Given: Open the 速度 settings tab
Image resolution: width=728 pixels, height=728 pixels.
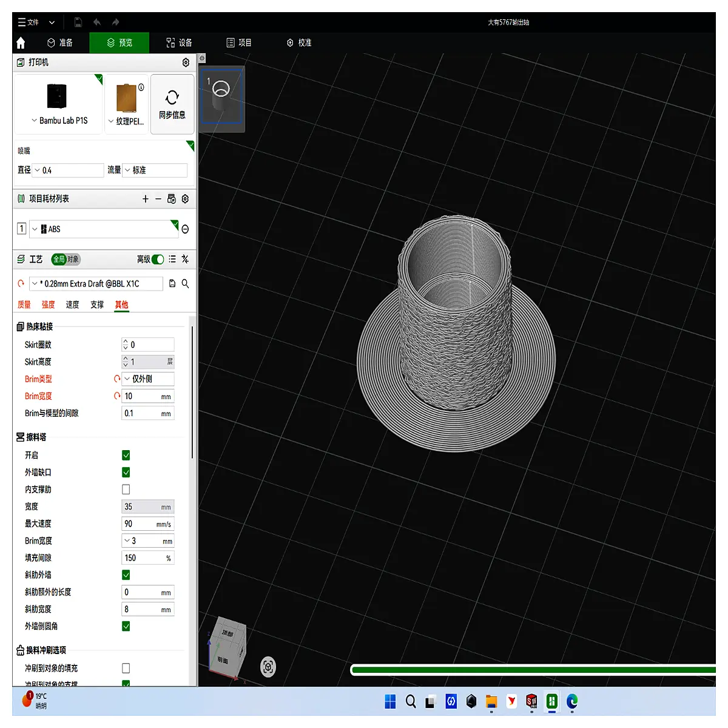Looking at the screenshot, I should tap(72, 305).
